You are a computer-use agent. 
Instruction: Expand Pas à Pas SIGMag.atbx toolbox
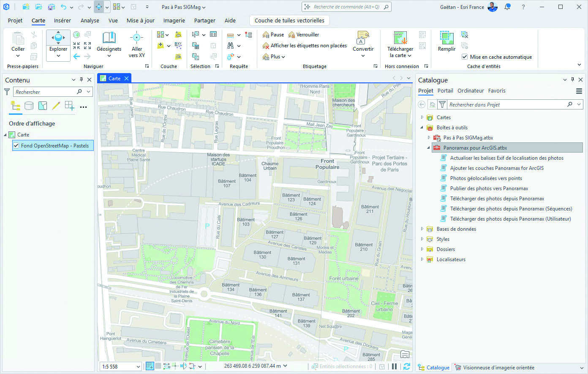[429, 138]
